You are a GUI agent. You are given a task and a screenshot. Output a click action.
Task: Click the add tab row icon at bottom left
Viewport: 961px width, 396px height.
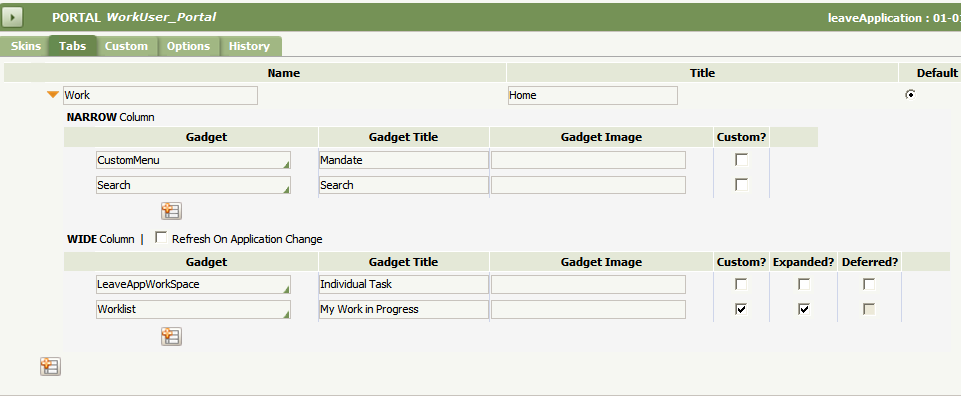click(50, 367)
